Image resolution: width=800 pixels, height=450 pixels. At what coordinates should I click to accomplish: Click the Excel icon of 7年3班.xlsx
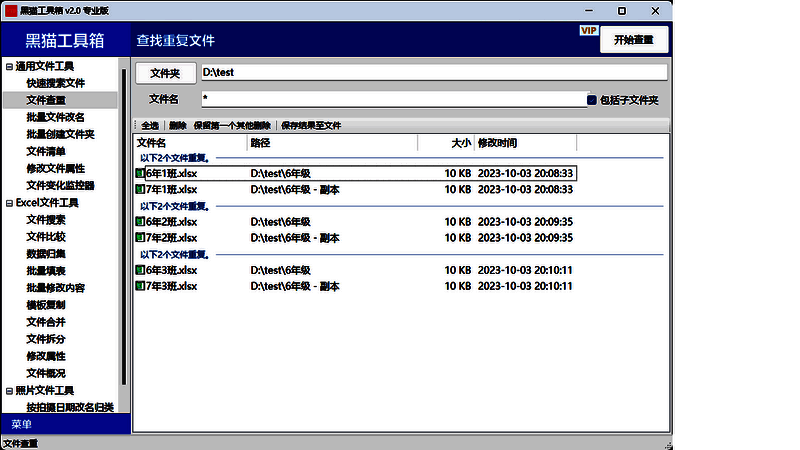click(140, 287)
